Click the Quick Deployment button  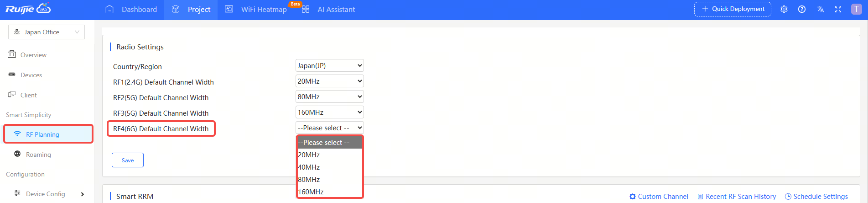click(x=733, y=9)
